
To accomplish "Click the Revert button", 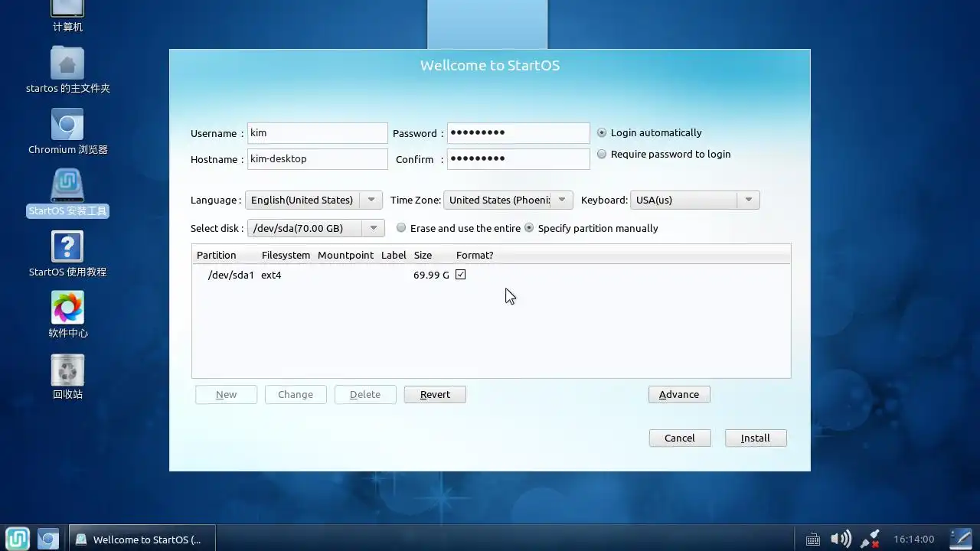I will point(435,394).
